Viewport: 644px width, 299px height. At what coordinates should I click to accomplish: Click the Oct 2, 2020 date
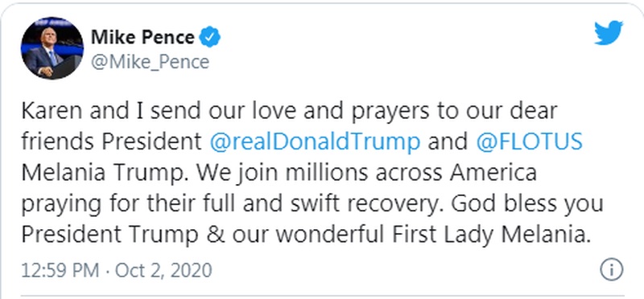pos(163,271)
